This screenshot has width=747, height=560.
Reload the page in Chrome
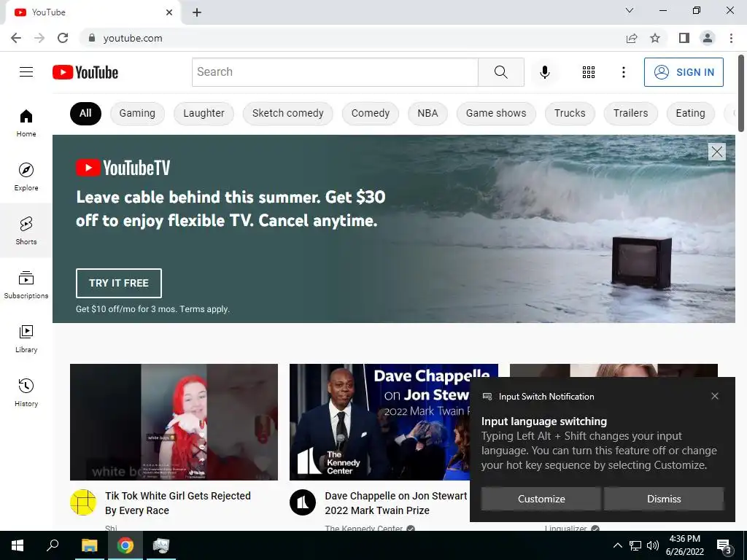(63, 38)
